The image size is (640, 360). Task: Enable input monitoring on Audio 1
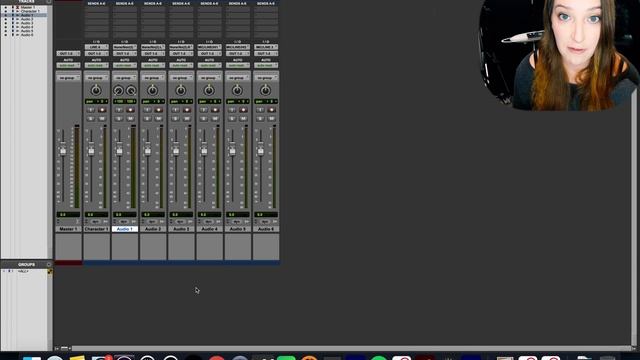tap(119, 110)
